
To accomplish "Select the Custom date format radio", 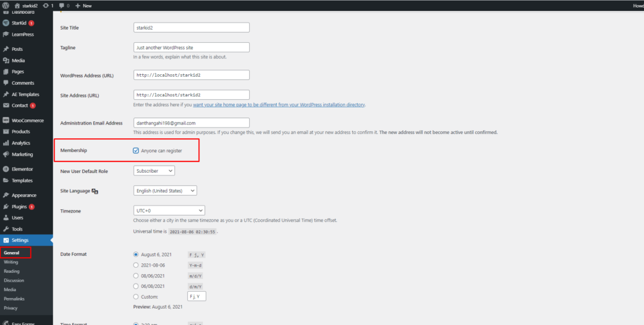I will pyautogui.click(x=136, y=297).
